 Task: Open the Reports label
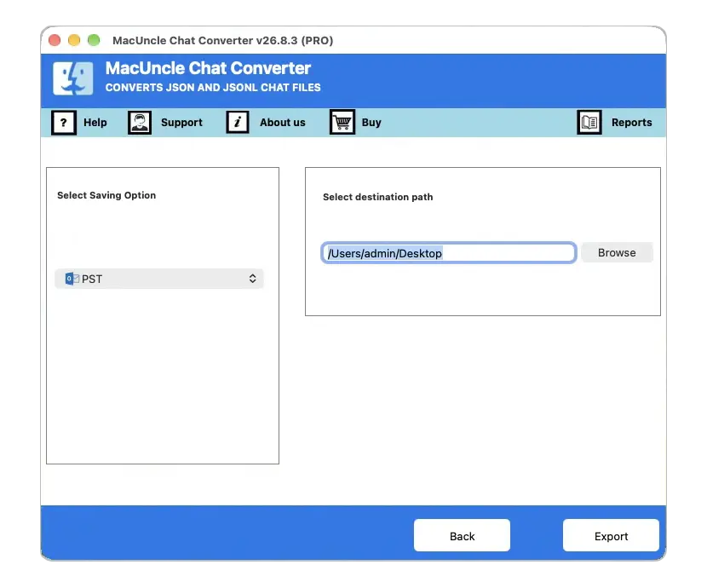632,123
